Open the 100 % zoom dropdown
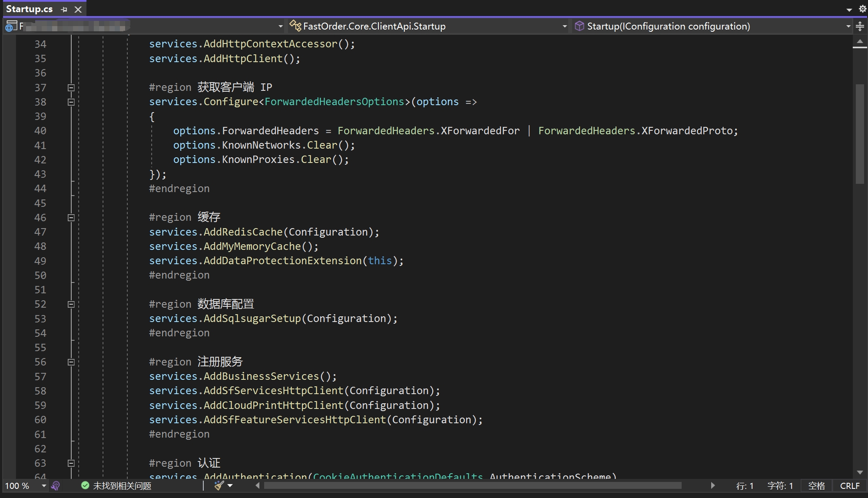Viewport: 868px width, 498px height. pyautogui.click(x=44, y=486)
